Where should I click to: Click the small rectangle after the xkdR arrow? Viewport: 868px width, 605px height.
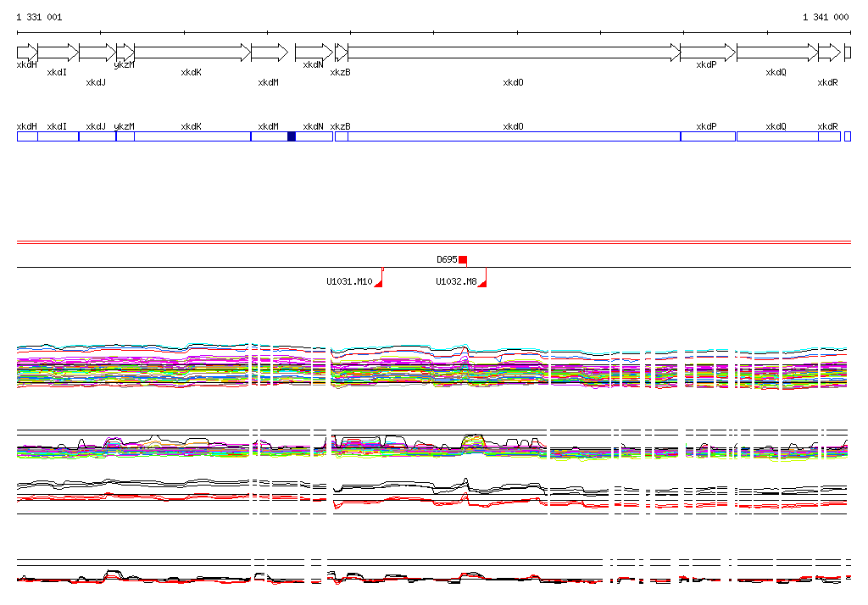[848, 53]
